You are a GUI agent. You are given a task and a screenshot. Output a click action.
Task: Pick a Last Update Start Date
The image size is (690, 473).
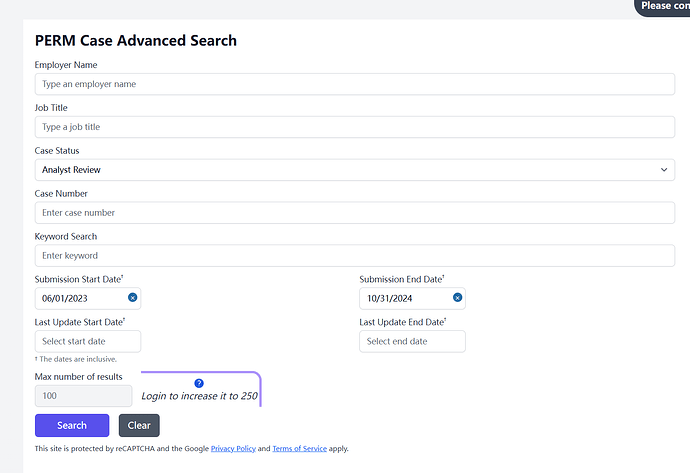click(87, 341)
